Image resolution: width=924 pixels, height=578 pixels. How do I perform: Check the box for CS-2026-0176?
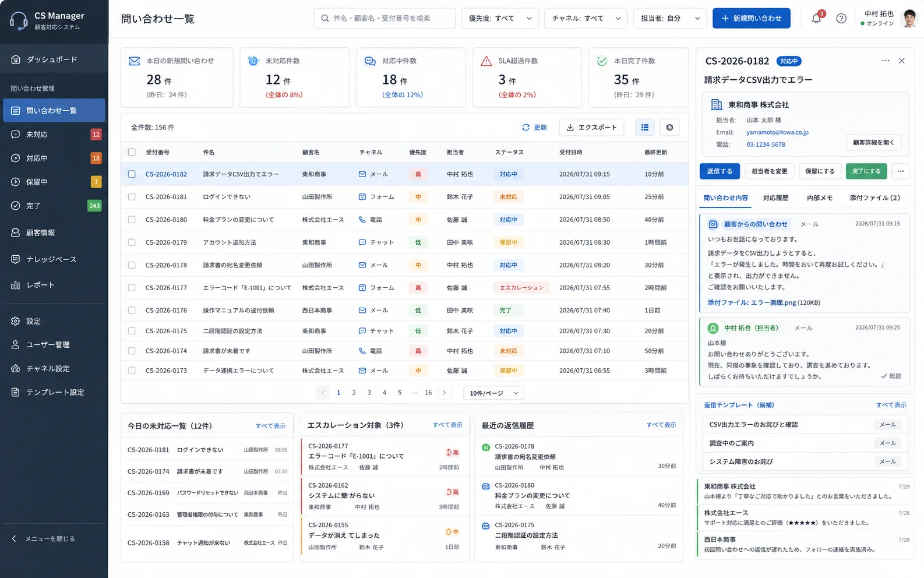pyautogui.click(x=132, y=311)
